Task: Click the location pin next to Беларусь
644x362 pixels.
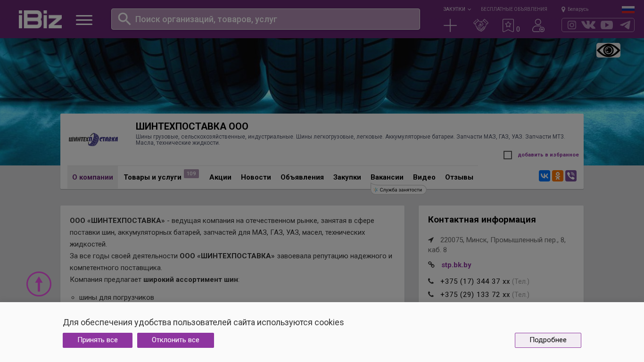Action: click(x=563, y=9)
